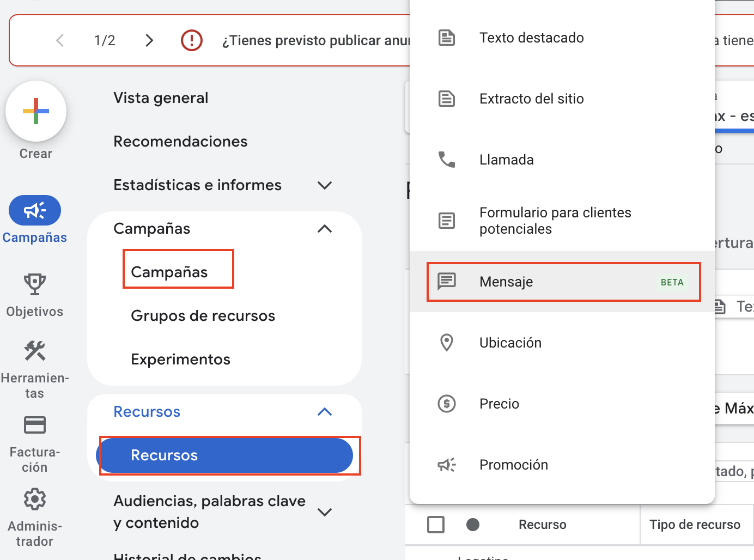Screen dimensions: 754x560
Task: Toggle the select-all checkbox in the table header
Action: [x=435, y=524]
